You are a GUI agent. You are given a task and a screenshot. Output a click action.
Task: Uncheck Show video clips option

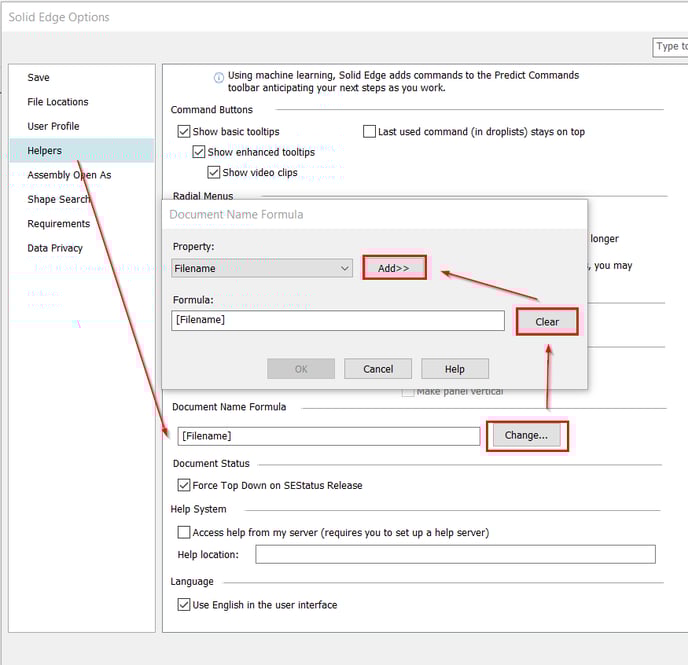pos(214,172)
